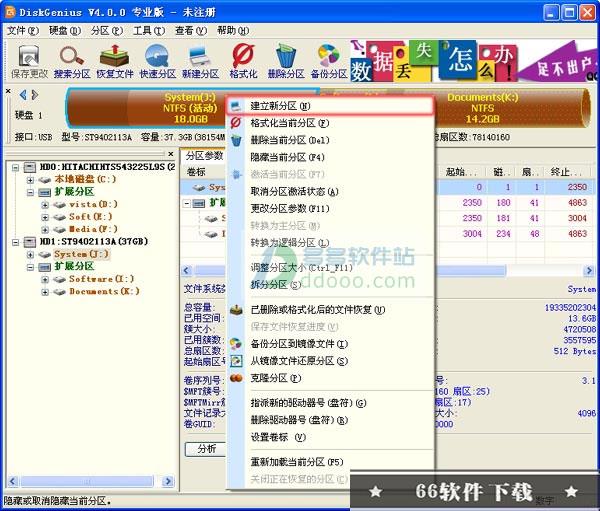Choose 指派新的驱动器号 menu entry

(330, 403)
